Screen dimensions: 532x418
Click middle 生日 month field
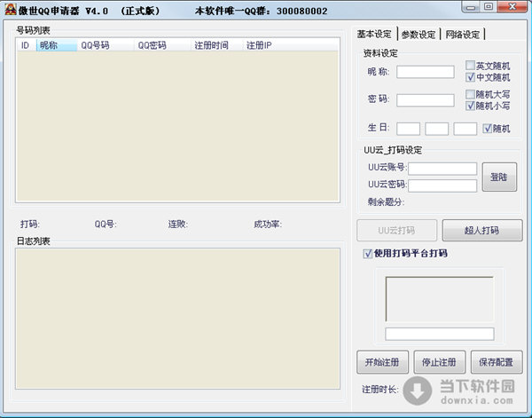tap(436, 129)
